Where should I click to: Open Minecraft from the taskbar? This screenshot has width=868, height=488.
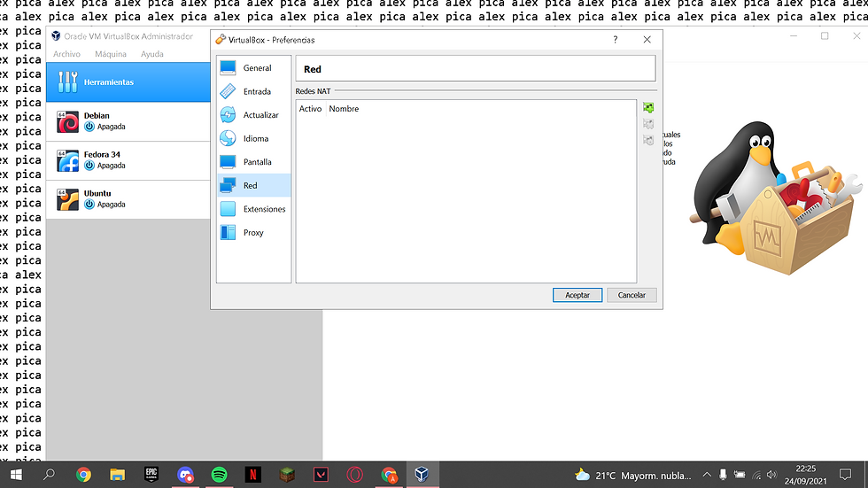point(287,475)
